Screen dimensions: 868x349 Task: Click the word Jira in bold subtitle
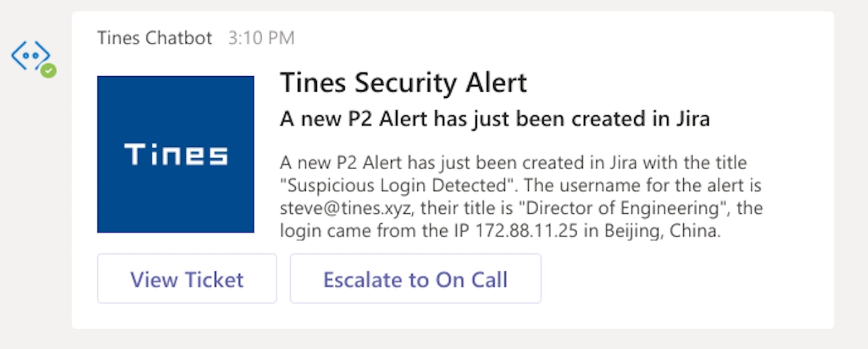[688, 118]
